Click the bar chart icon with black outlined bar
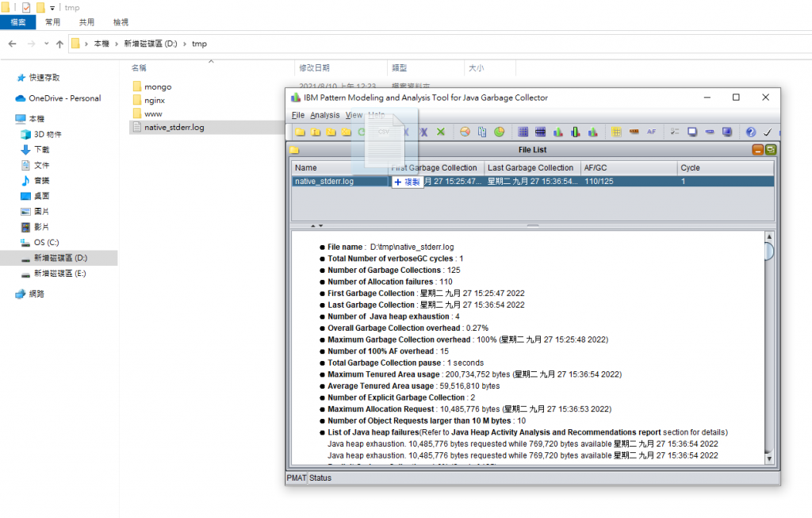Viewport: 812px width, 518px height. click(x=576, y=132)
